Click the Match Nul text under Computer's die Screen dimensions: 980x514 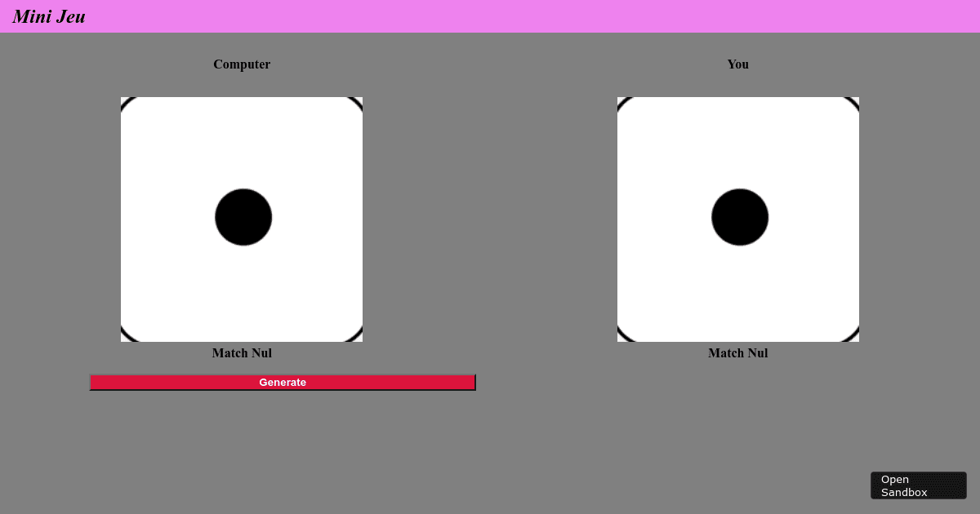[242, 352]
